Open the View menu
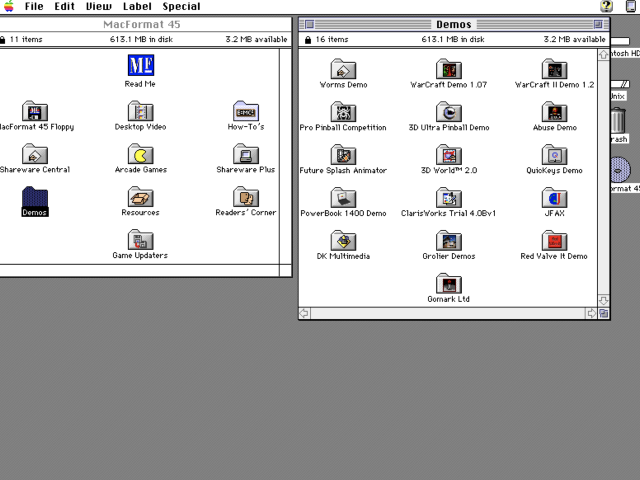This screenshot has width=640, height=480. tap(99, 7)
